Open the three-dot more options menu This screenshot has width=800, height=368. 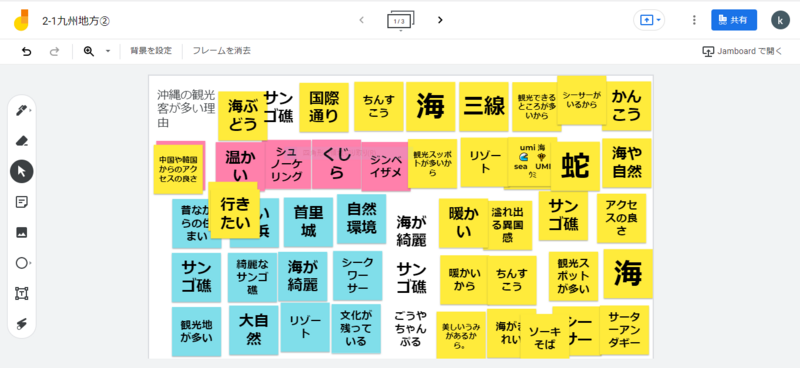click(694, 20)
